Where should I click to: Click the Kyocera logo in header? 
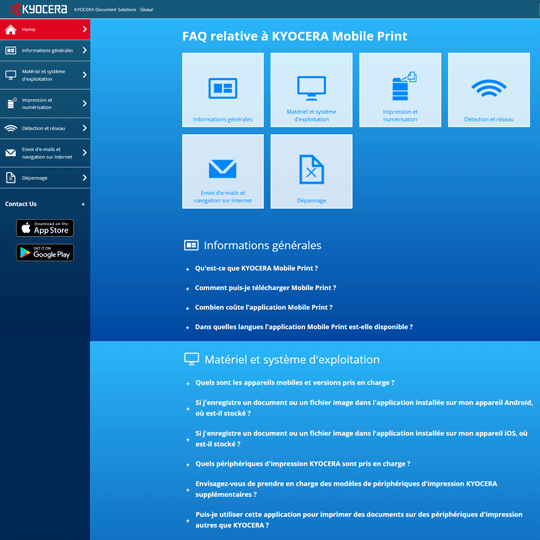coord(39,9)
